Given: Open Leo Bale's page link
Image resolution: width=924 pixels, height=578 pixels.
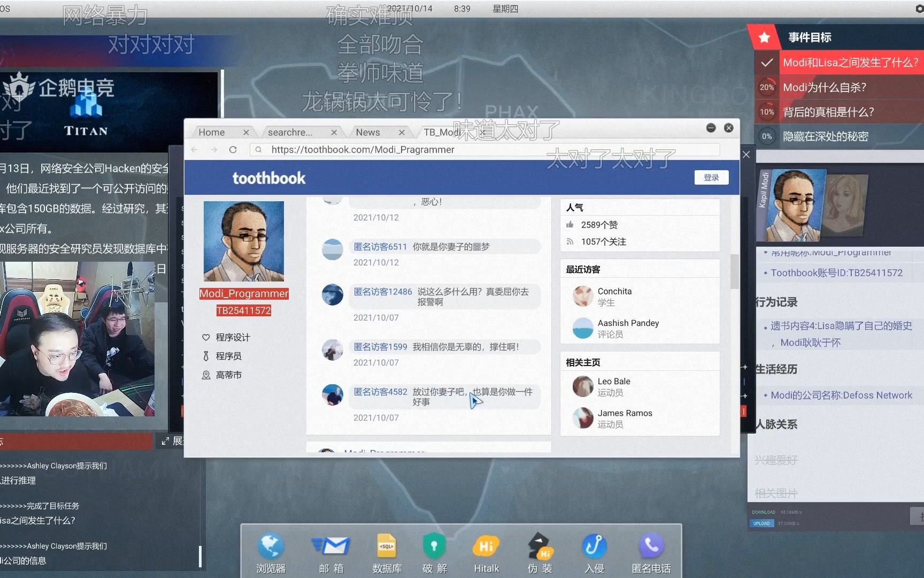Looking at the screenshot, I should pos(614,381).
